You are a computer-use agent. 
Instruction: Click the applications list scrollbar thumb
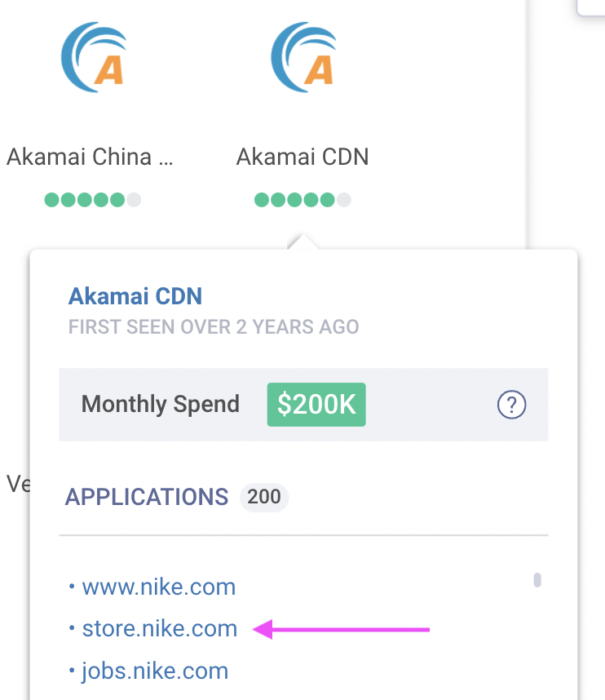tap(537, 580)
